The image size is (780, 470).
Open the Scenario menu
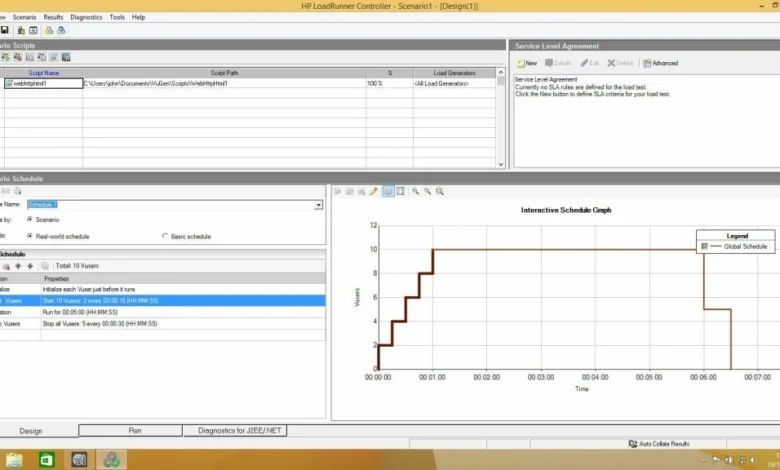24,17
